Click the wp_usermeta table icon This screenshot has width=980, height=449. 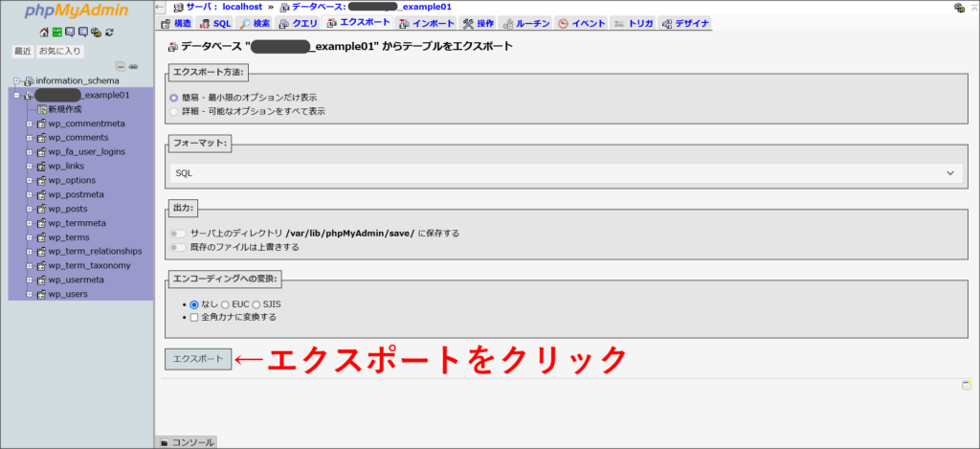(42, 281)
